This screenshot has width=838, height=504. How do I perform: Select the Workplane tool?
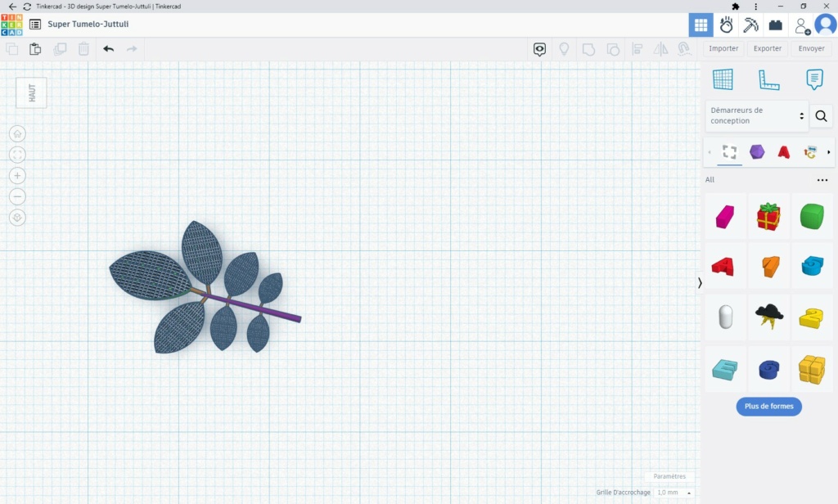tap(723, 79)
